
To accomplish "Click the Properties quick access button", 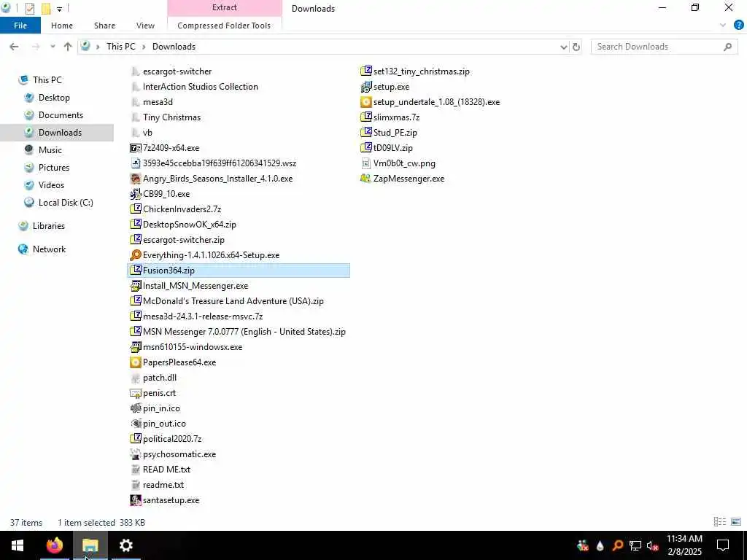I will tap(29, 9).
